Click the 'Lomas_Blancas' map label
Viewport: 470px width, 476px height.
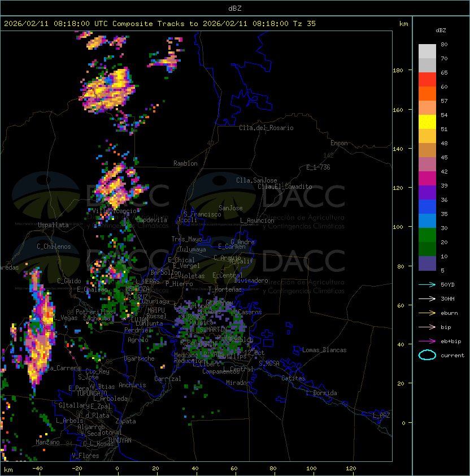324,350
